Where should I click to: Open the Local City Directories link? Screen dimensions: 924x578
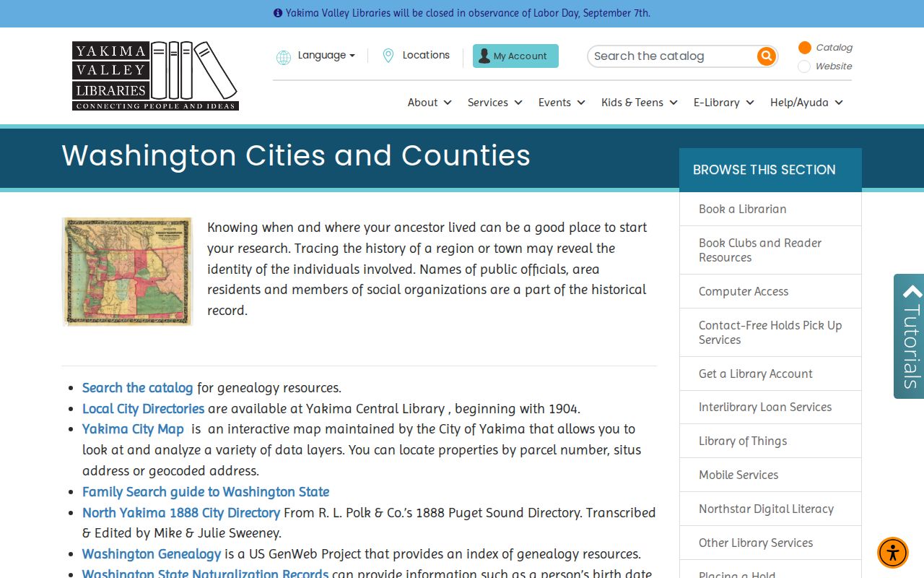[x=143, y=409]
